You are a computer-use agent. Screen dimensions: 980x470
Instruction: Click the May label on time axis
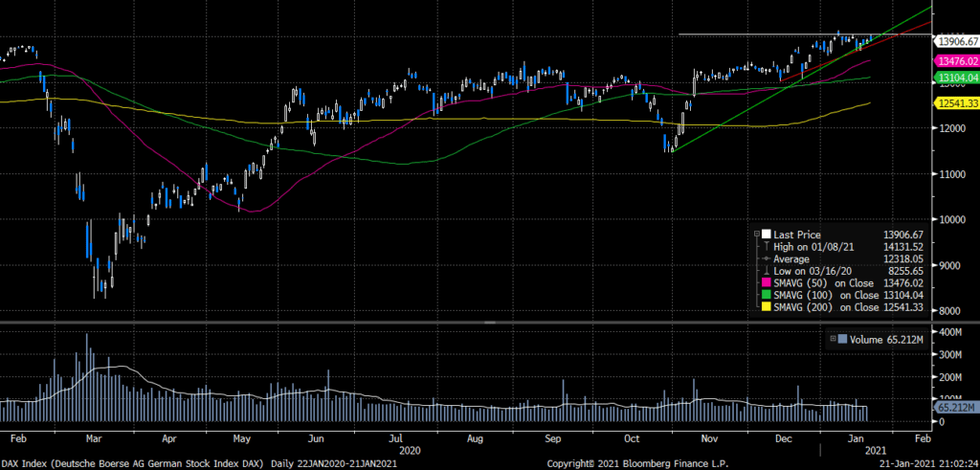[x=242, y=438]
